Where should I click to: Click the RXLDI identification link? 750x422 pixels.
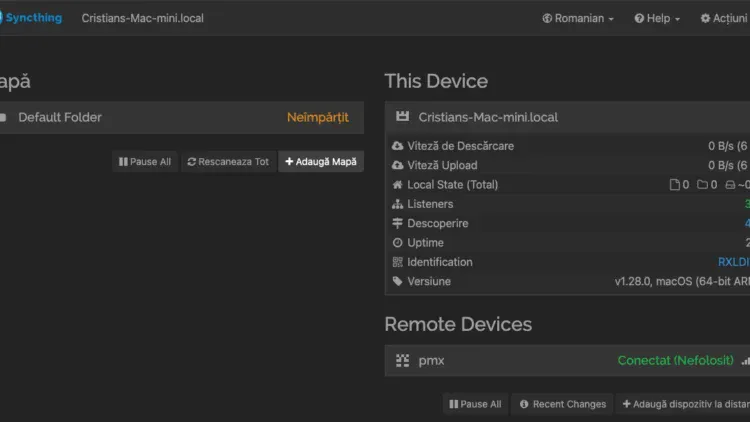733,262
